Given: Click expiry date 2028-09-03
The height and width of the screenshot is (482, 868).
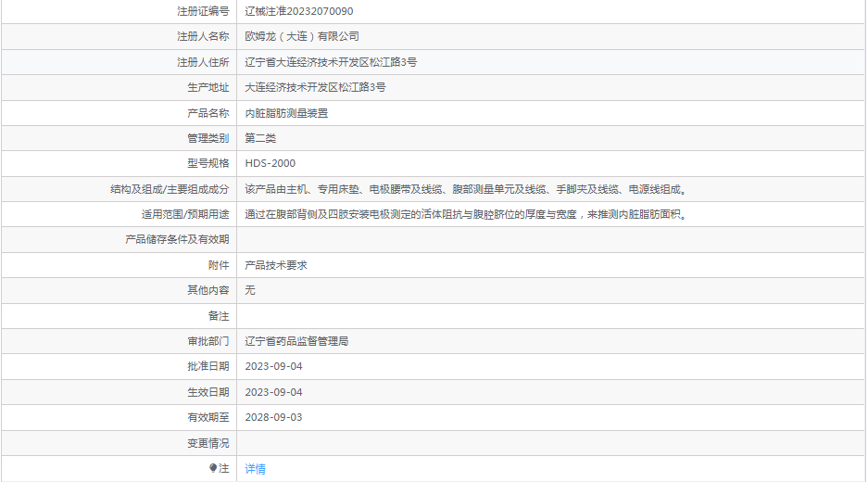Looking at the screenshot, I should pyautogui.click(x=273, y=417).
